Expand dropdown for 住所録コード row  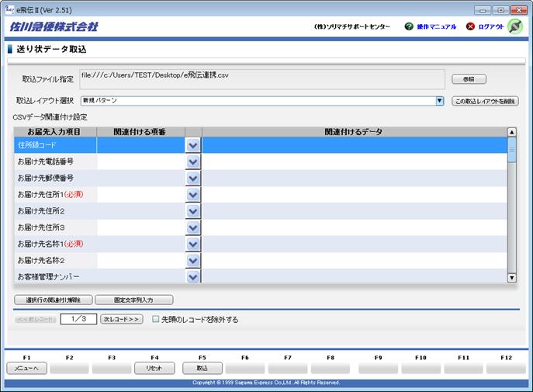[192, 145]
